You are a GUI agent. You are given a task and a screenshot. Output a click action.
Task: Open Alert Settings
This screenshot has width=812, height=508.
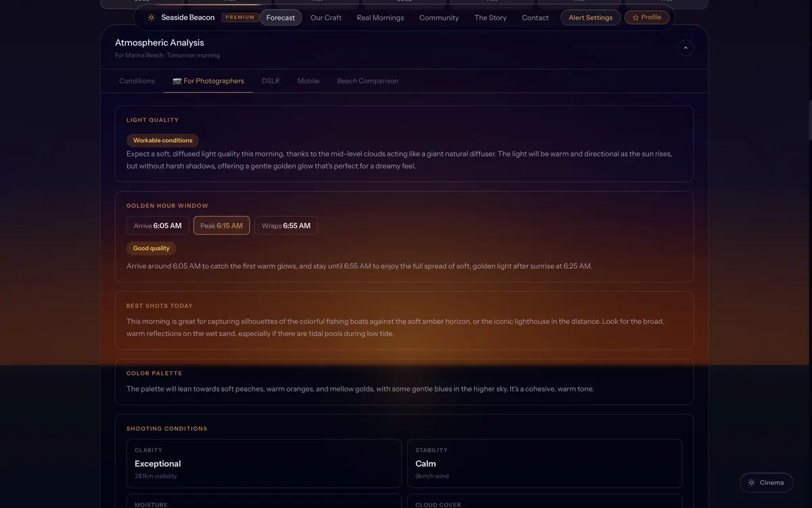pos(590,18)
